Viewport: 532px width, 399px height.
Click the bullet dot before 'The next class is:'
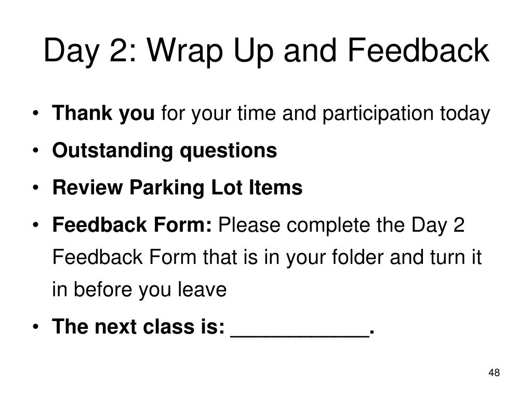click(x=35, y=327)
